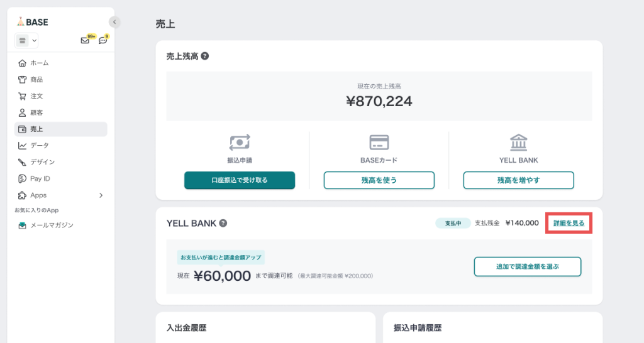Screen dimensions: 644x343
Task: Open 商品 in the sidebar
Action: pyautogui.click(x=36, y=80)
